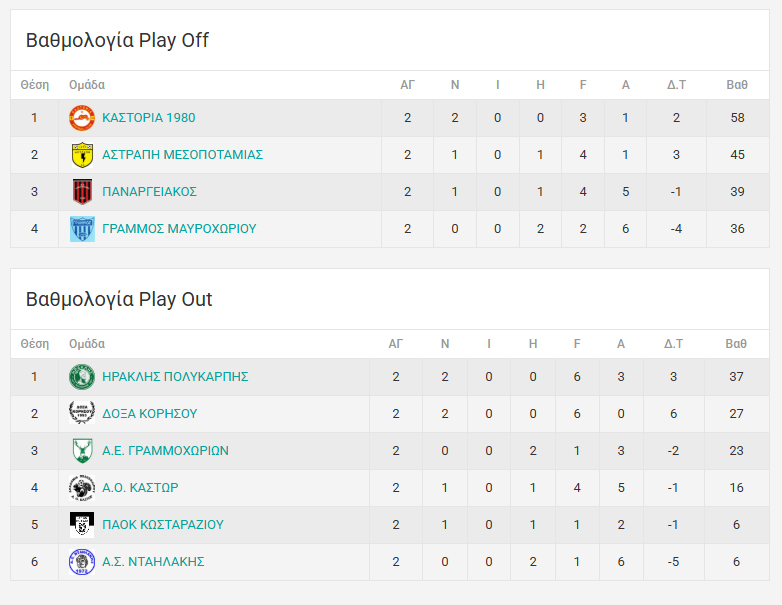This screenshot has height=605, width=782.
Task: Click the ΠΑΟΚ ΚΩΣΤΑΡΑΖΙΟΥ black-white crest
Action: (82, 525)
